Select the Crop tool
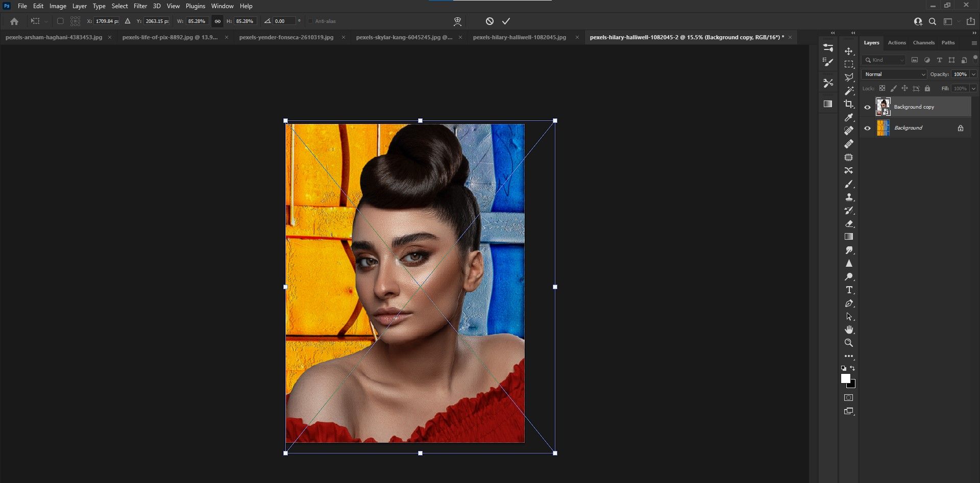 tap(849, 104)
